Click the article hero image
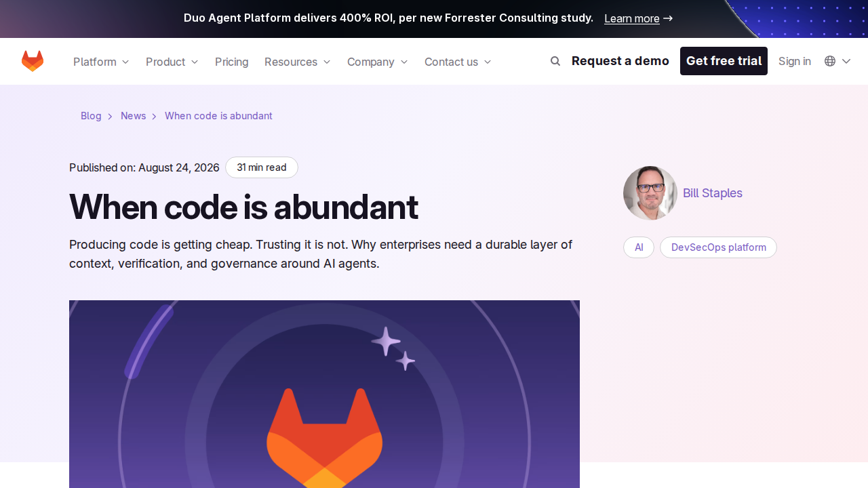868x488 pixels. [x=324, y=394]
